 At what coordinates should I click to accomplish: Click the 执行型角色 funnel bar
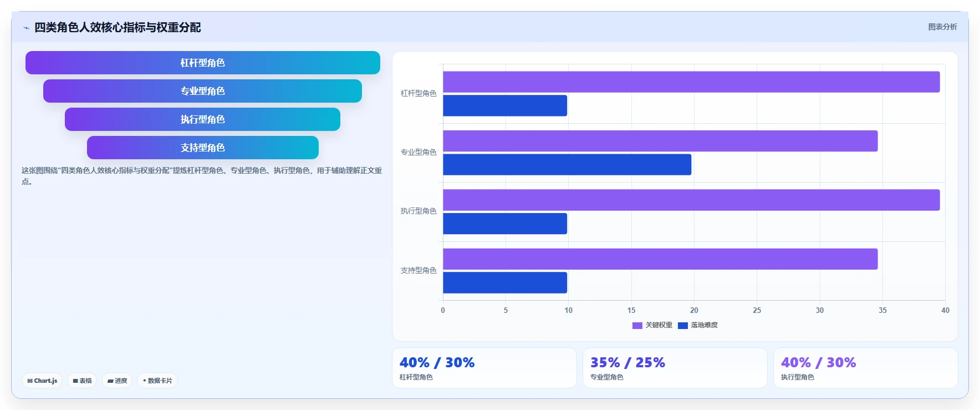[x=203, y=119]
